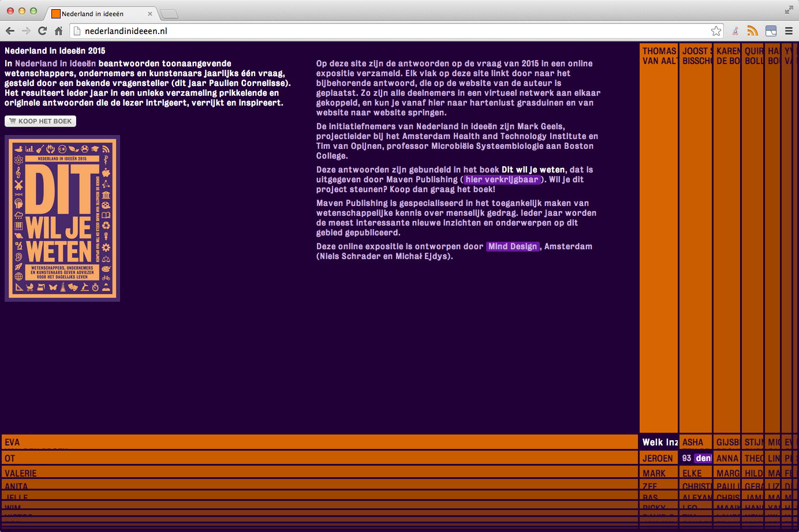
Task: Enter fullscreen using the window corner arrows
Action: pyautogui.click(x=789, y=10)
